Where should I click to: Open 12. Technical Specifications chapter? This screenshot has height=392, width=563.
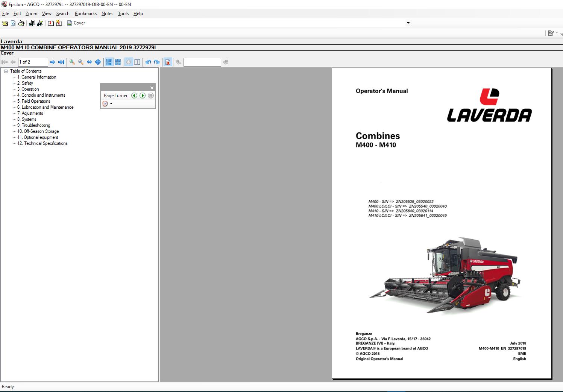42,143
